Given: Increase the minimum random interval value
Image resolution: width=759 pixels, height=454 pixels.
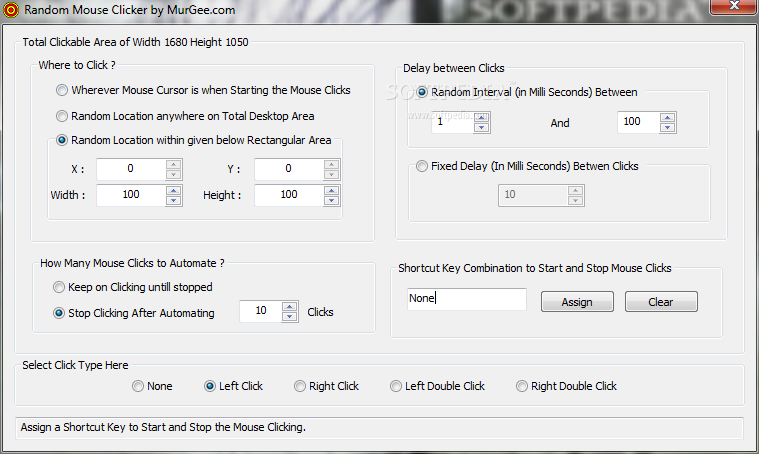Looking at the screenshot, I should (482, 118).
